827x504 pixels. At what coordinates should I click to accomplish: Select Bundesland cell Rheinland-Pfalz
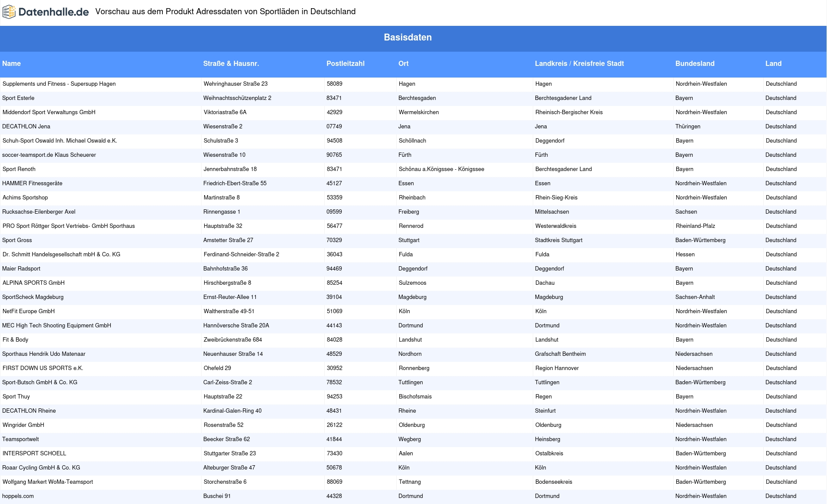[x=696, y=226]
